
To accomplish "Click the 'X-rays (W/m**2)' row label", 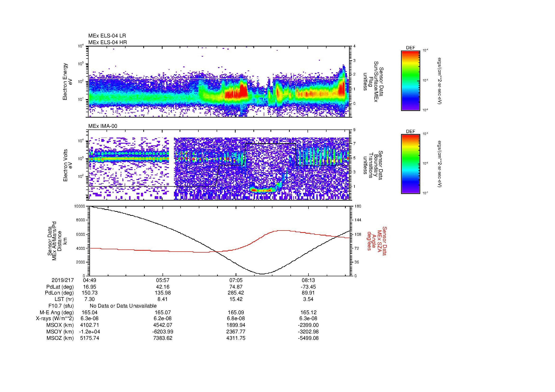I will pyautogui.click(x=55, y=319).
